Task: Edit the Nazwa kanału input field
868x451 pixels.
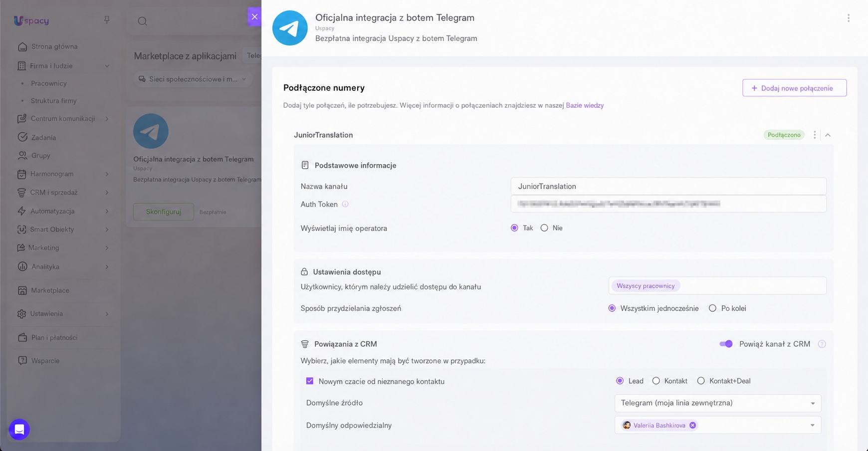Action: (x=668, y=186)
